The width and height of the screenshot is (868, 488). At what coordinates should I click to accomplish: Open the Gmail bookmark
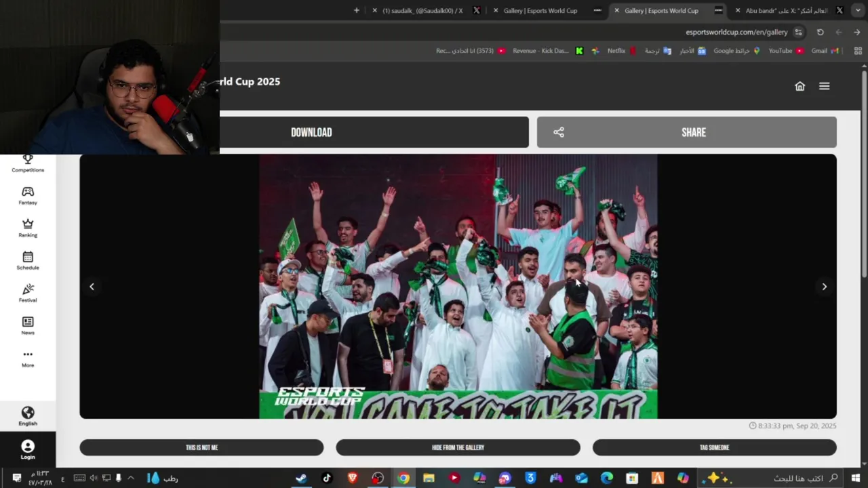(825, 51)
